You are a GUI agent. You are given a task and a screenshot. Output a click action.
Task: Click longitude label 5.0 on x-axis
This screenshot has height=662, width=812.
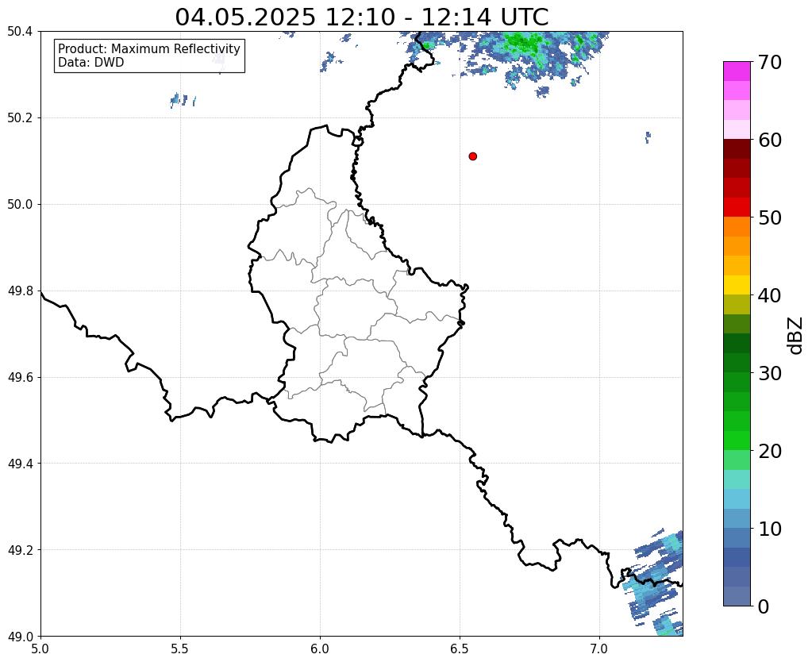pyautogui.click(x=40, y=649)
